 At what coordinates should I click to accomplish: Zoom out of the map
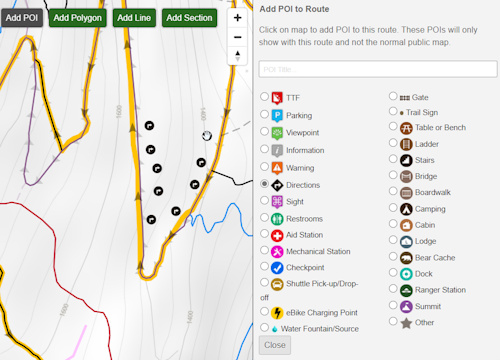237,37
